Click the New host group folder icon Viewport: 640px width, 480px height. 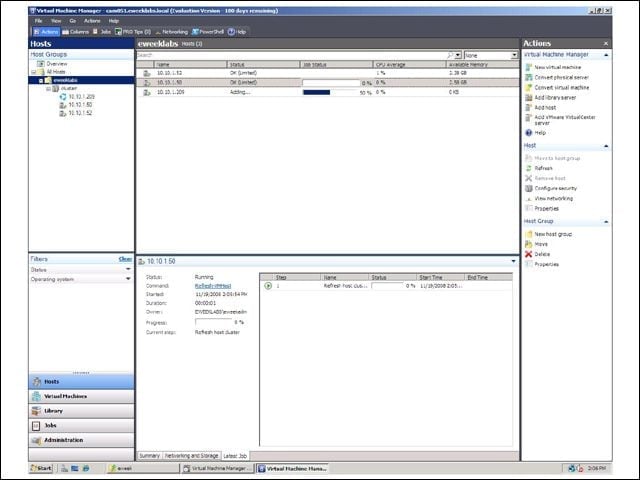click(529, 234)
